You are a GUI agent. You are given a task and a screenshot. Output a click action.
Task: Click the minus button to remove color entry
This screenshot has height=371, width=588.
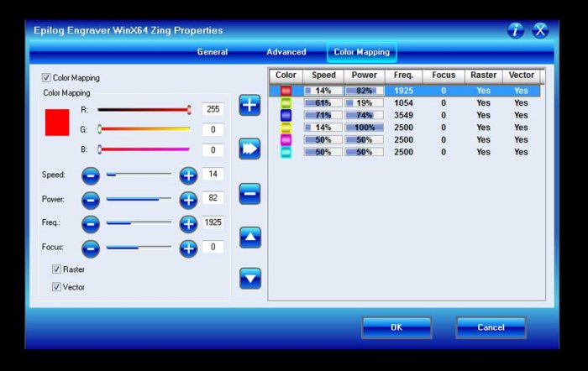[x=249, y=194]
